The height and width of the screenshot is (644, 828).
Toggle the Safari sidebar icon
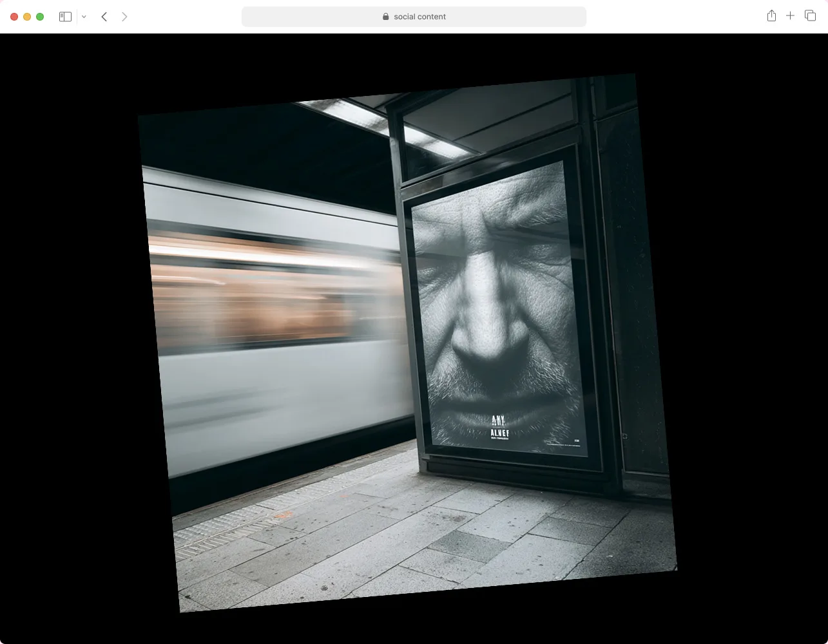pyautogui.click(x=65, y=17)
